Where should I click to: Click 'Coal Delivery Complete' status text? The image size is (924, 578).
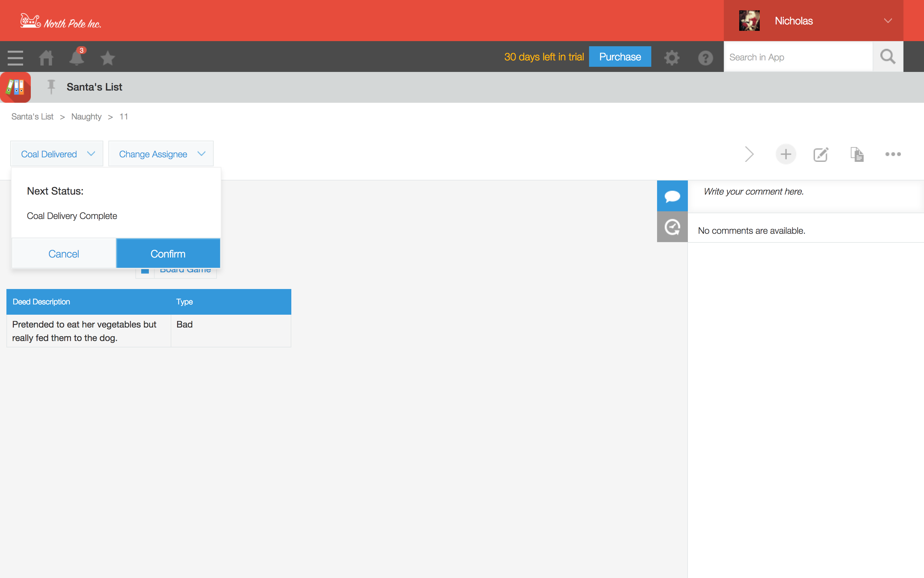point(72,216)
